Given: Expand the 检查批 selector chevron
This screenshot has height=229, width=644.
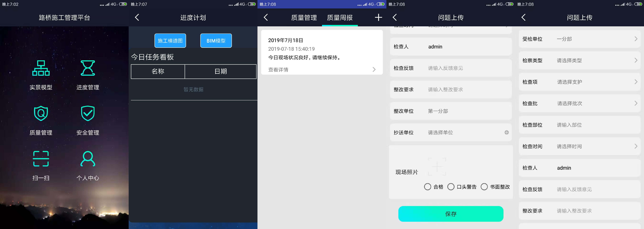Looking at the screenshot, I should 636,103.
